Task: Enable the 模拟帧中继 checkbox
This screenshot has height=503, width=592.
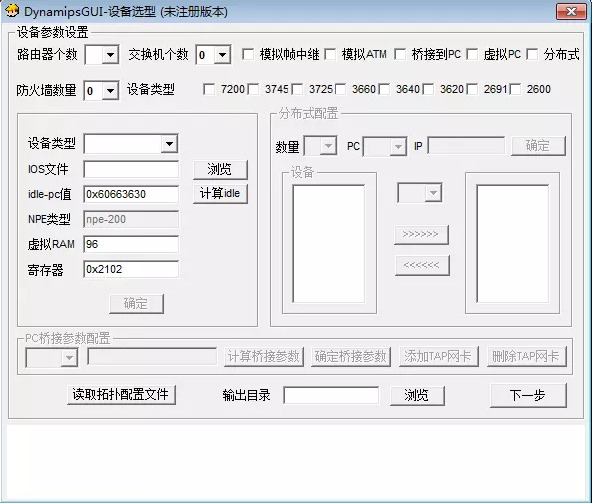Action: tap(248, 54)
